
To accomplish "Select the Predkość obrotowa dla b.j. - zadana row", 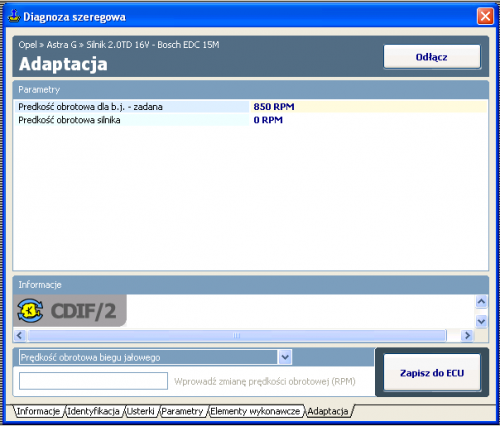I will point(250,107).
